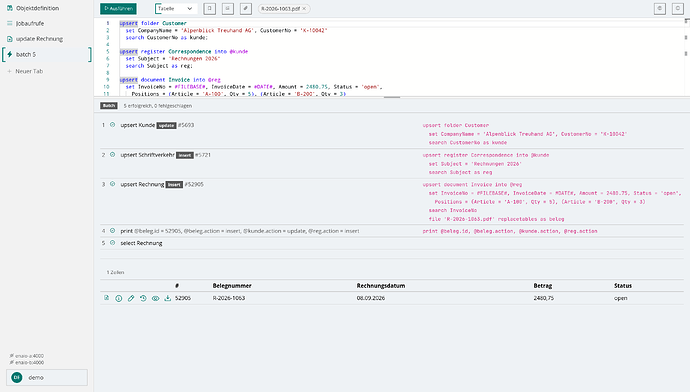
Task: Click the bookmark icon button in the toolbar
Action: (209, 8)
